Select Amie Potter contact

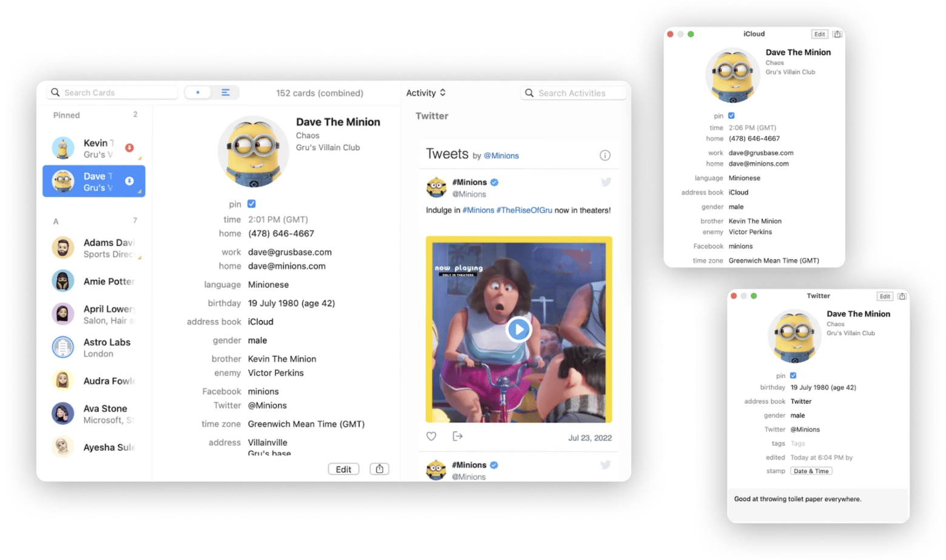pos(94,281)
